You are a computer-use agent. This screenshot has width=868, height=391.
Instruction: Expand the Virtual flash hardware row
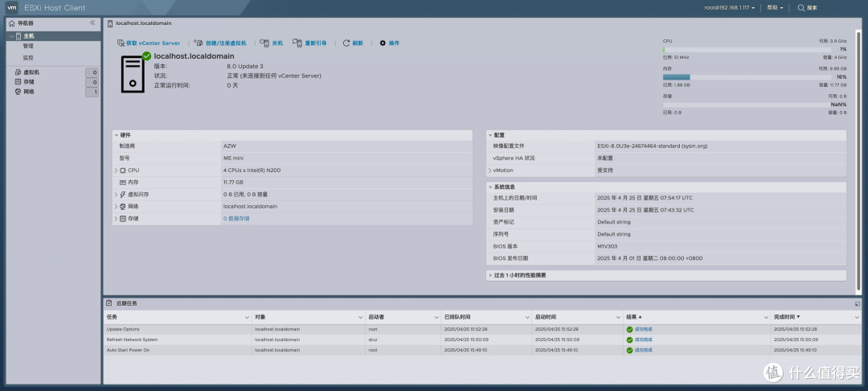click(x=117, y=195)
